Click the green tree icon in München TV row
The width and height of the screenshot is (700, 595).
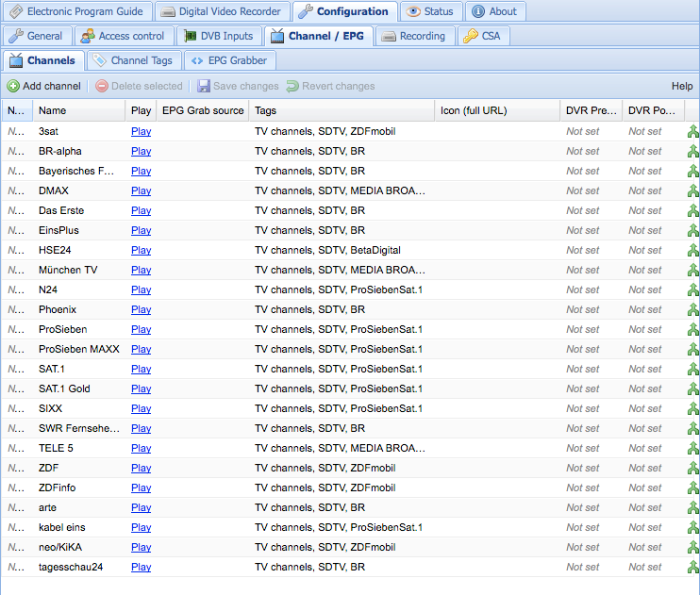click(x=692, y=270)
